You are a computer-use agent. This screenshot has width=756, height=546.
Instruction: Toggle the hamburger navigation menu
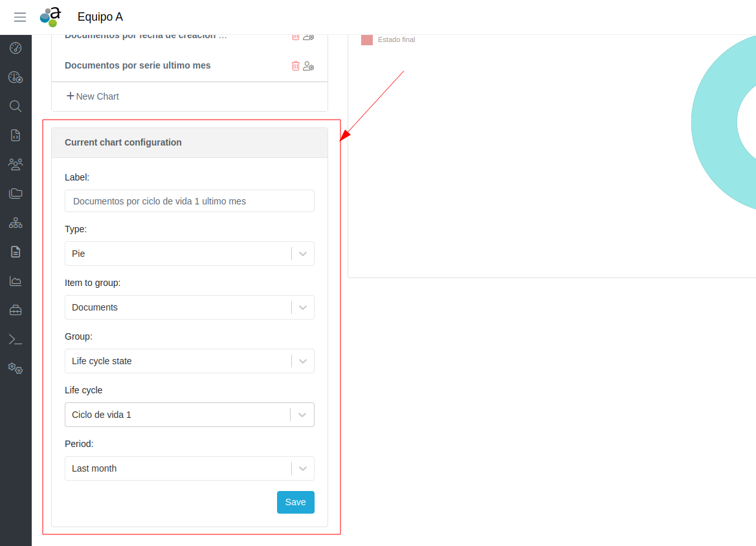pos(20,17)
